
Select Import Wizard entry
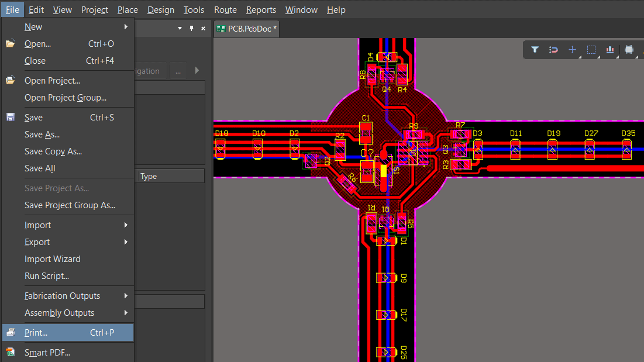tap(53, 259)
